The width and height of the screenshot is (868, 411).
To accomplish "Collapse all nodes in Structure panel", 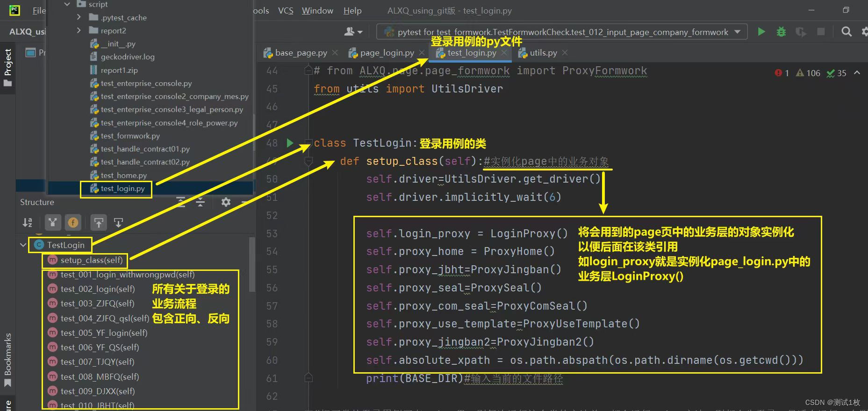I will point(200,202).
